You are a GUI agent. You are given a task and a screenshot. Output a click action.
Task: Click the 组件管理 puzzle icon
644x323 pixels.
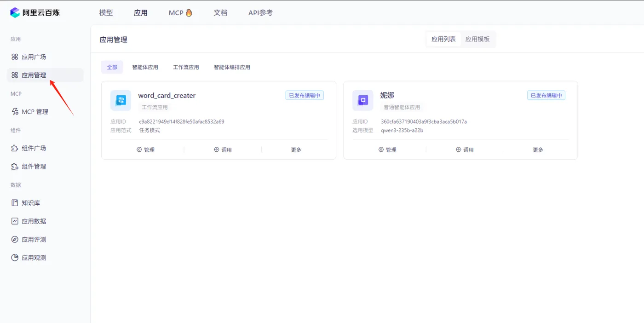(x=15, y=167)
